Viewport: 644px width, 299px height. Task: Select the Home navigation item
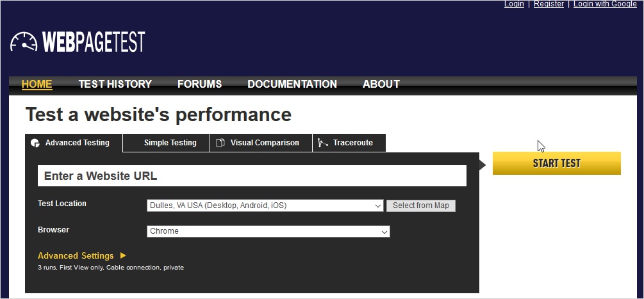[37, 84]
